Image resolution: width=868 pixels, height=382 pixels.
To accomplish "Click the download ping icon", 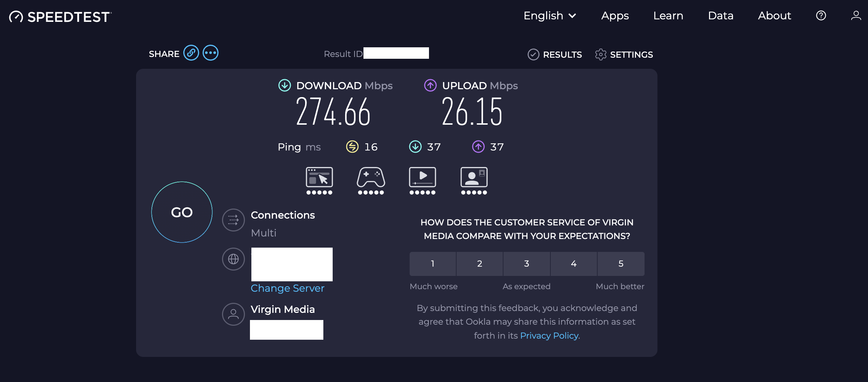I will tap(415, 147).
